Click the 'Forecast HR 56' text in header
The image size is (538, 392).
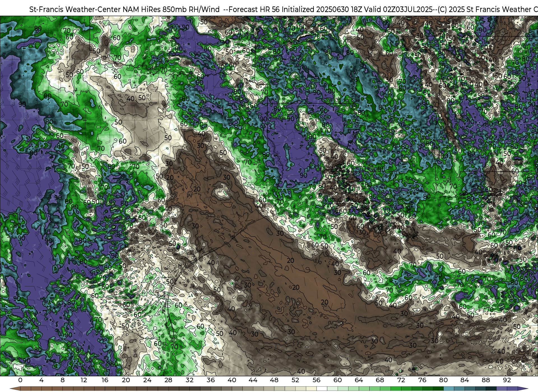[254, 9]
